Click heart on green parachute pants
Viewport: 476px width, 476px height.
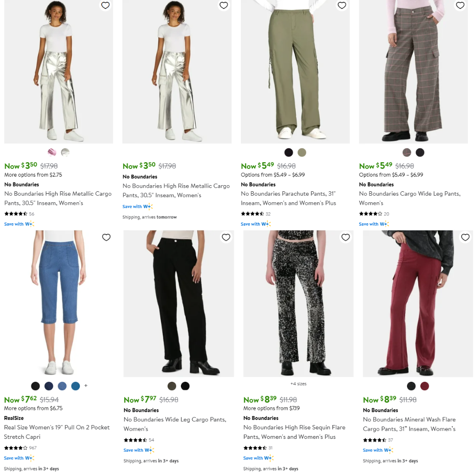pyautogui.click(x=342, y=5)
